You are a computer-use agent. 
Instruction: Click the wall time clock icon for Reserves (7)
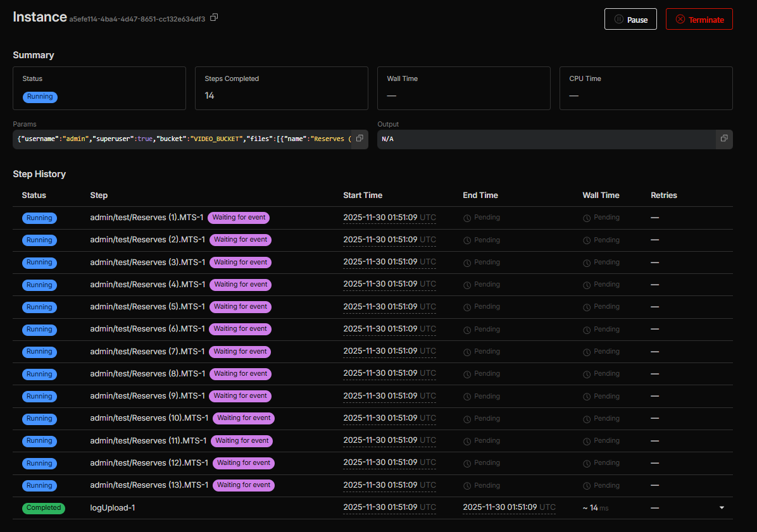[x=587, y=352]
